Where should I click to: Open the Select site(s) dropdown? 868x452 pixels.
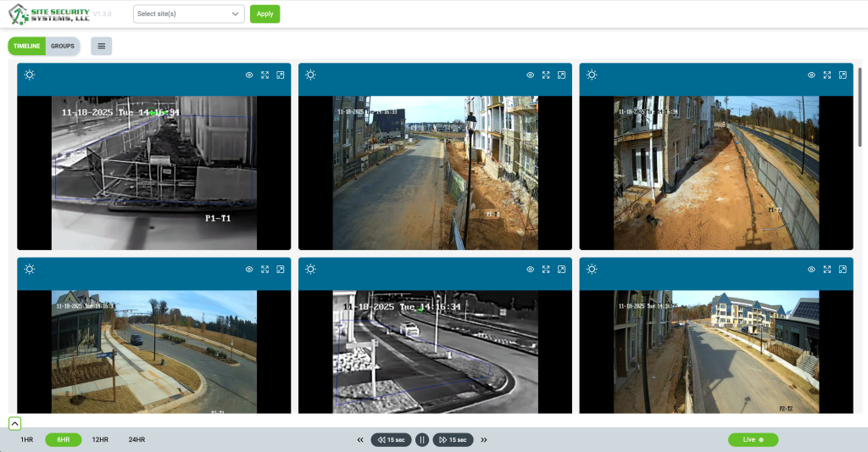189,14
